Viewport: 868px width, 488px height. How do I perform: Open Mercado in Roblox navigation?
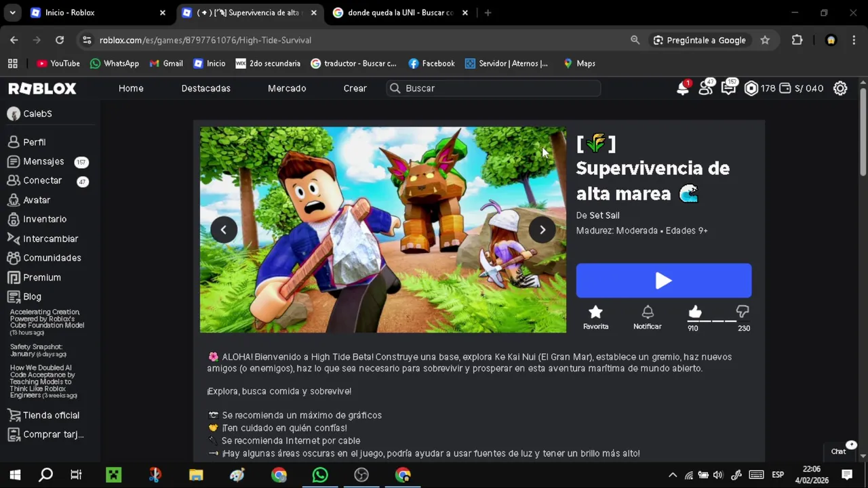click(287, 88)
